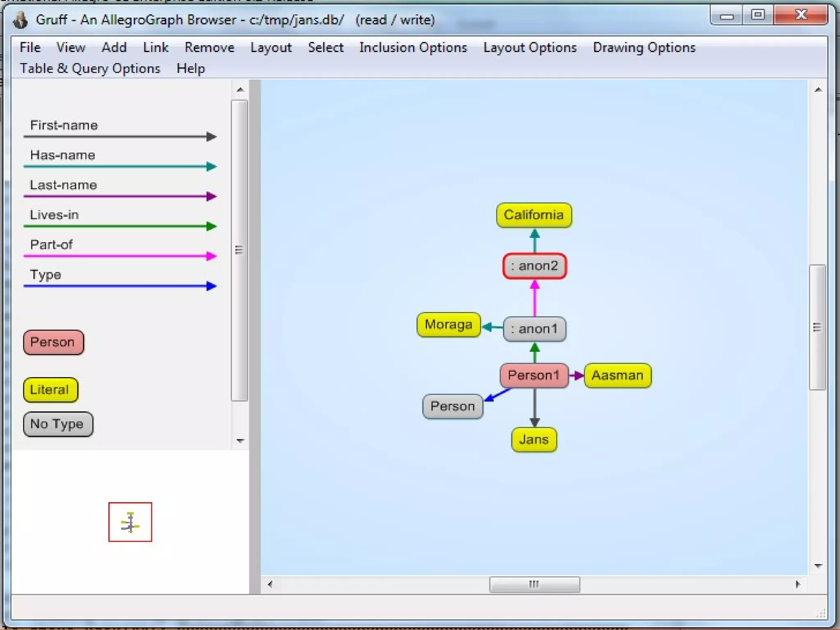Open the Inclusion Options menu
This screenshot has height=630, width=840.
[413, 48]
